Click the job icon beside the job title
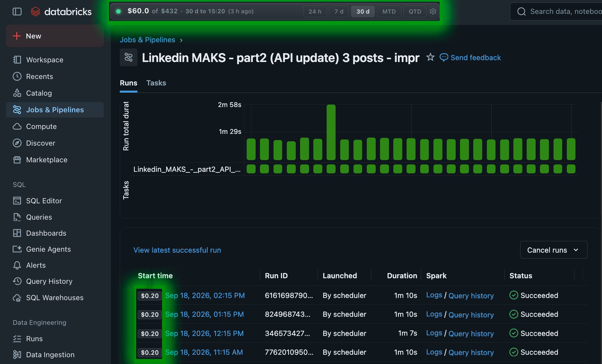 pos(128,57)
